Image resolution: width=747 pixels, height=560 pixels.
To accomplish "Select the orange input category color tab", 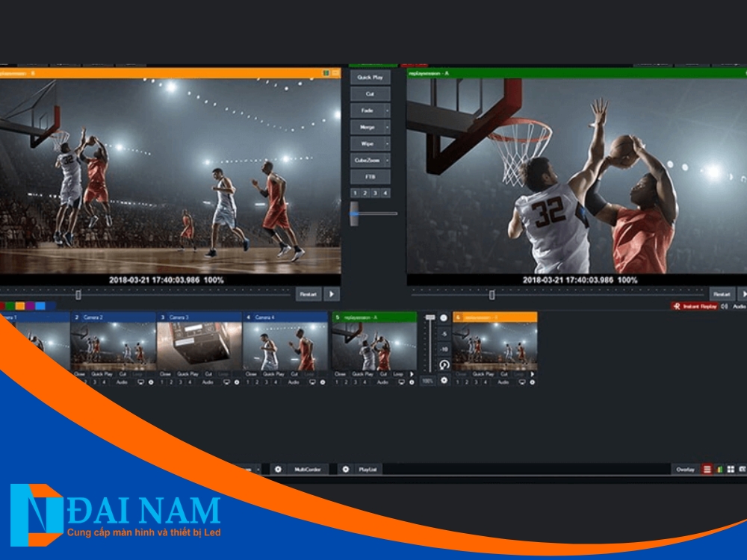I will (x=21, y=305).
